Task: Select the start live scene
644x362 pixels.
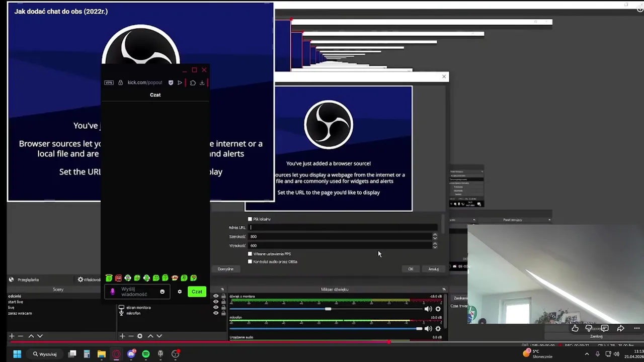Action: pyautogui.click(x=16, y=302)
